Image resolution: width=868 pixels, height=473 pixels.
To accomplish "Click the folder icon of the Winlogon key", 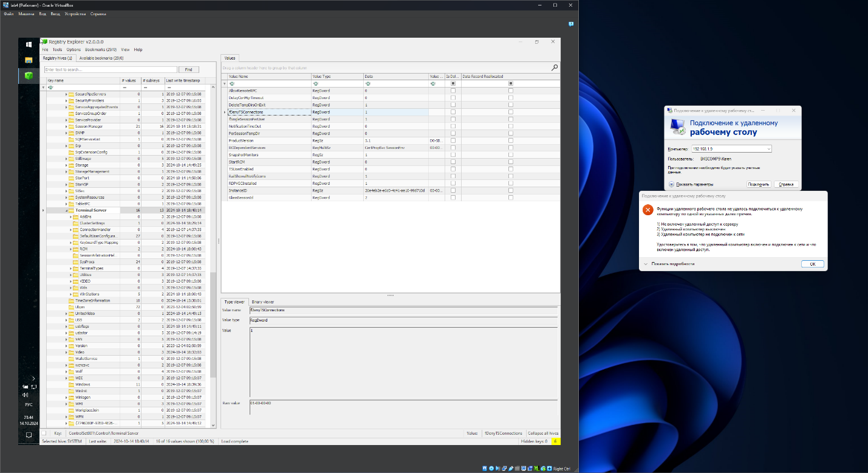I will tap(71, 397).
